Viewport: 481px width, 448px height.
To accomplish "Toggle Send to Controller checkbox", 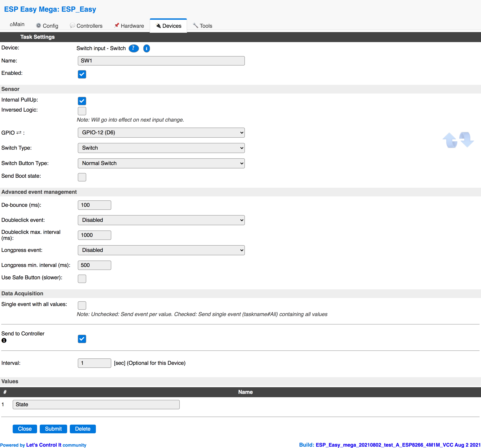I will coord(82,339).
